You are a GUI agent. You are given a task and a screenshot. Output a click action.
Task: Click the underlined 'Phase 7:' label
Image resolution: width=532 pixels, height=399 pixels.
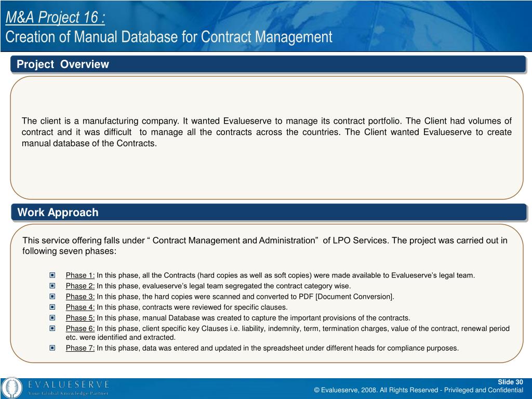pos(80,348)
